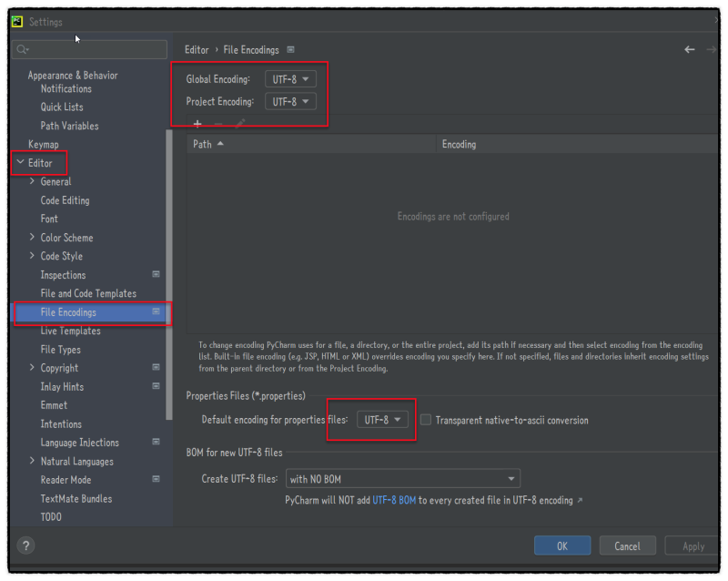Click the Encoding column header
The image size is (728, 581).
coord(577,144)
